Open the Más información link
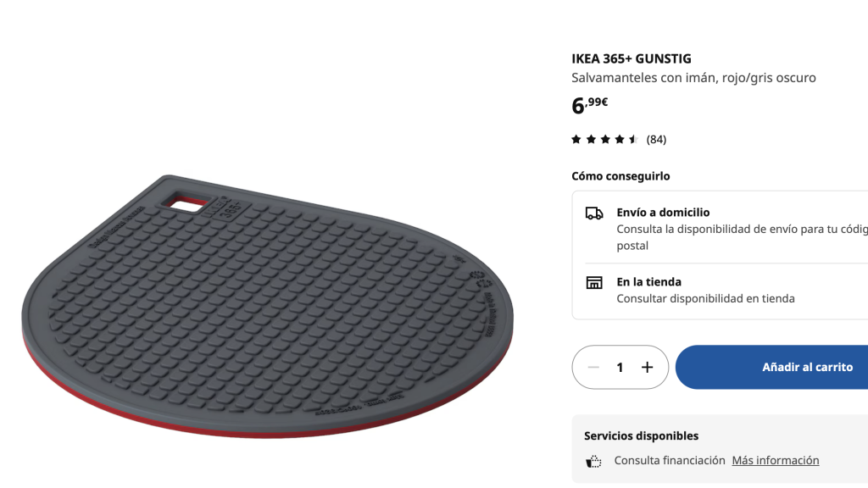The height and width of the screenshot is (488, 868). (x=776, y=460)
